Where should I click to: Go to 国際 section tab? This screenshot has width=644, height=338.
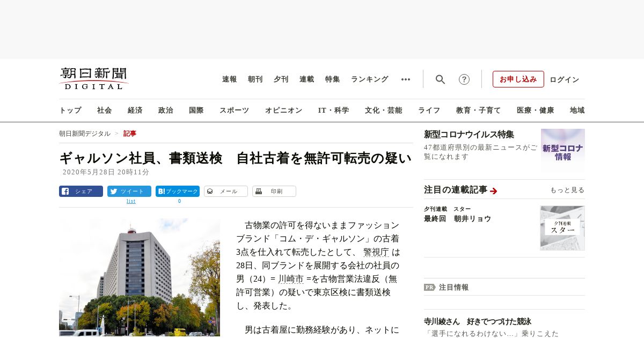pos(196,111)
